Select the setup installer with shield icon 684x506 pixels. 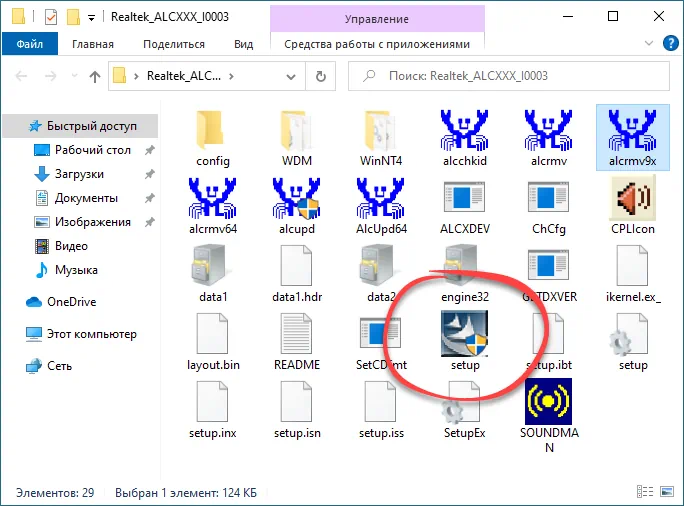[465, 341]
